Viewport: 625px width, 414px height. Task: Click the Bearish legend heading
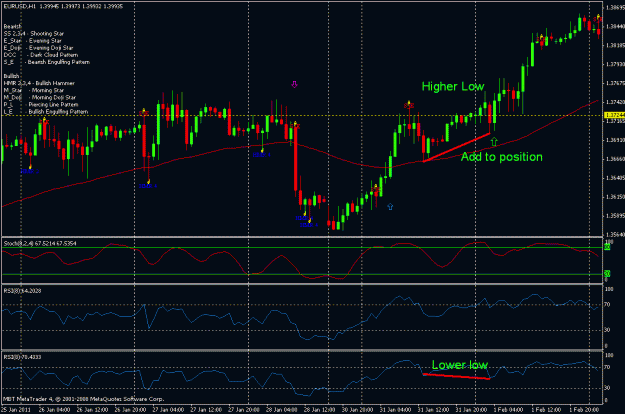pyautogui.click(x=12, y=26)
